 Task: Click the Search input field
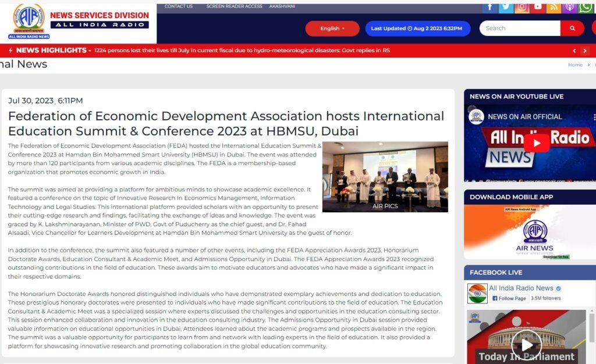click(520, 28)
